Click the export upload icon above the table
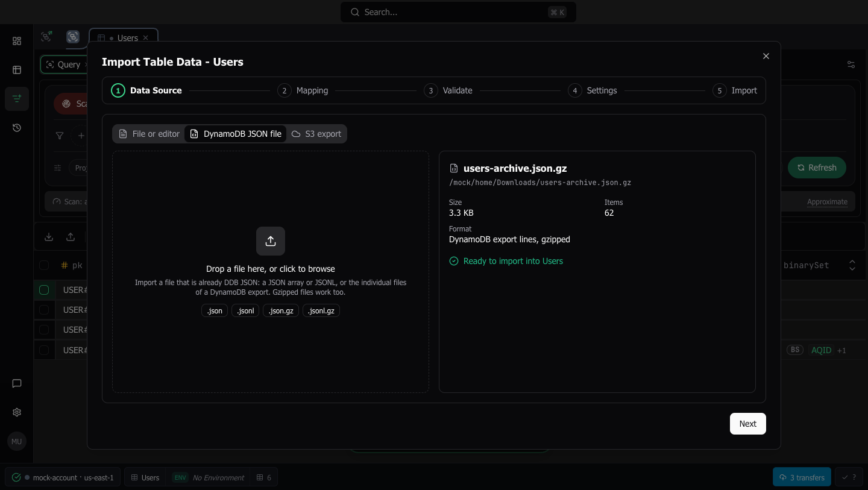Screen dimensions: 868x490 click(71, 237)
